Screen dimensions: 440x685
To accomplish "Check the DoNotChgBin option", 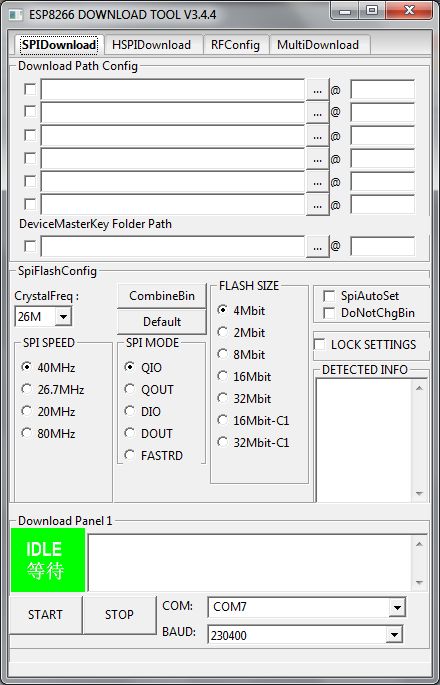I will (x=329, y=313).
